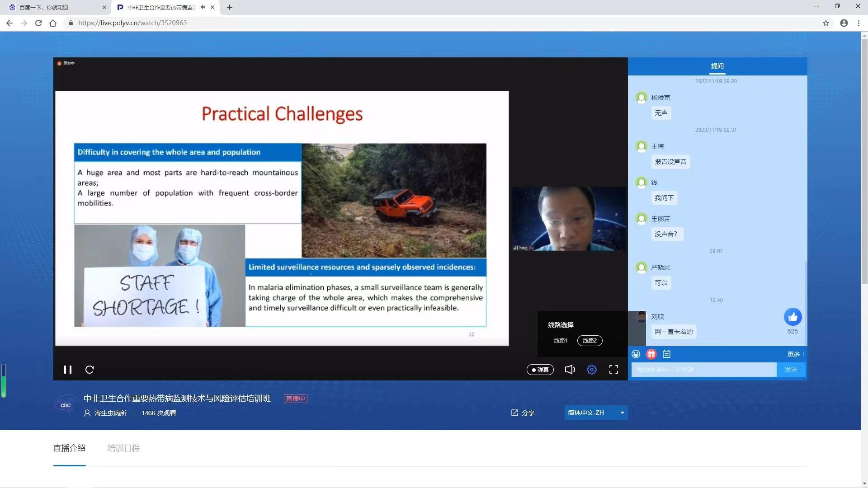Click the red gift icon in chat

pos(651,354)
